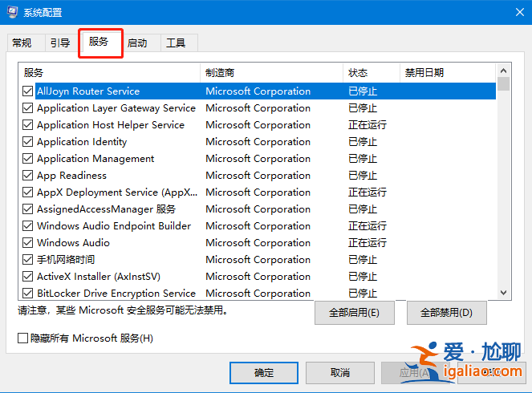532x393 pixels.
Task: Select the Application Identity row text
Action: [82, 142]
